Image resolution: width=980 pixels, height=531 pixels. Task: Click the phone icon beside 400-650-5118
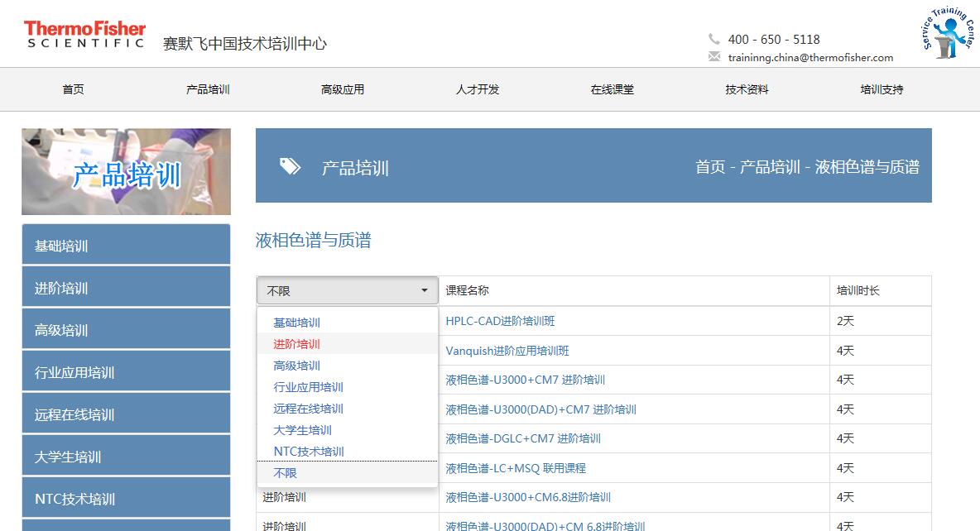click(713, 39)
